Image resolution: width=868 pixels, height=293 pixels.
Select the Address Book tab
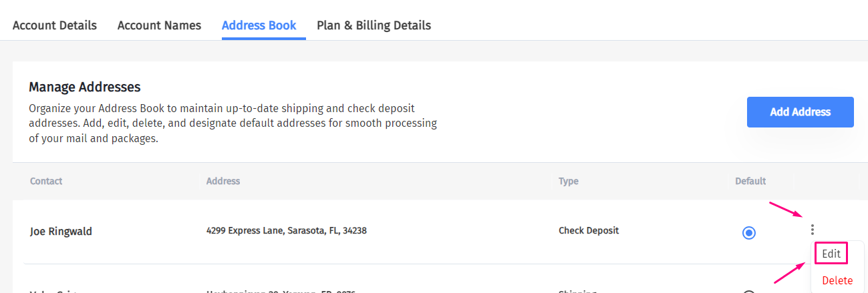tap(259, 25)
